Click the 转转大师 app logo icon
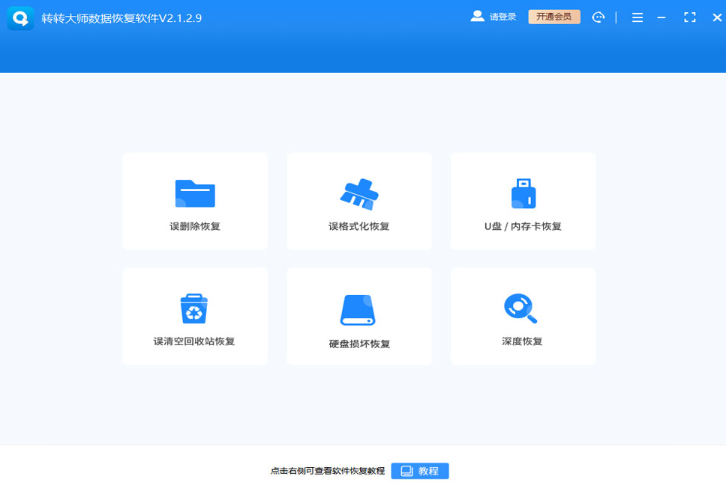This screenshot has width=726, height=498. [20, 18]
